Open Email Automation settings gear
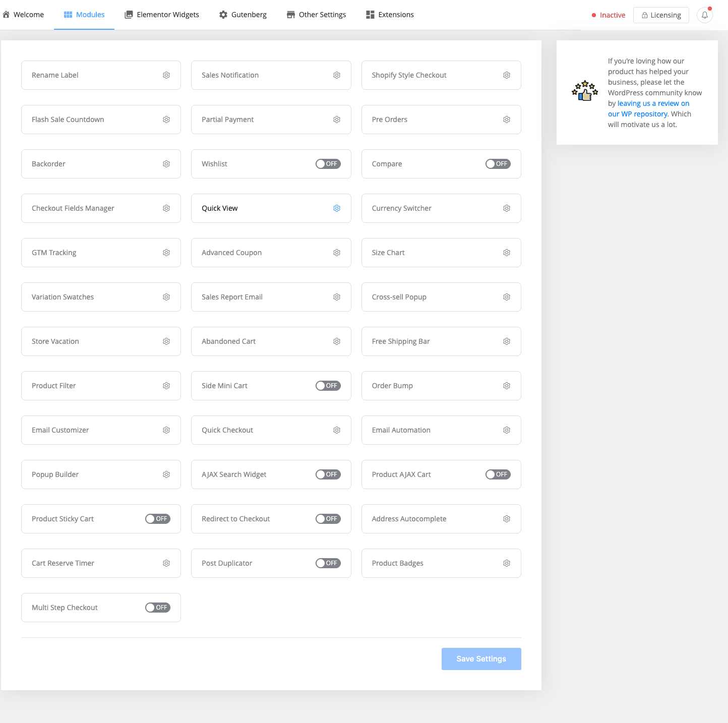The height and width of the screenshot is (723, 728). tap(507, 430)
